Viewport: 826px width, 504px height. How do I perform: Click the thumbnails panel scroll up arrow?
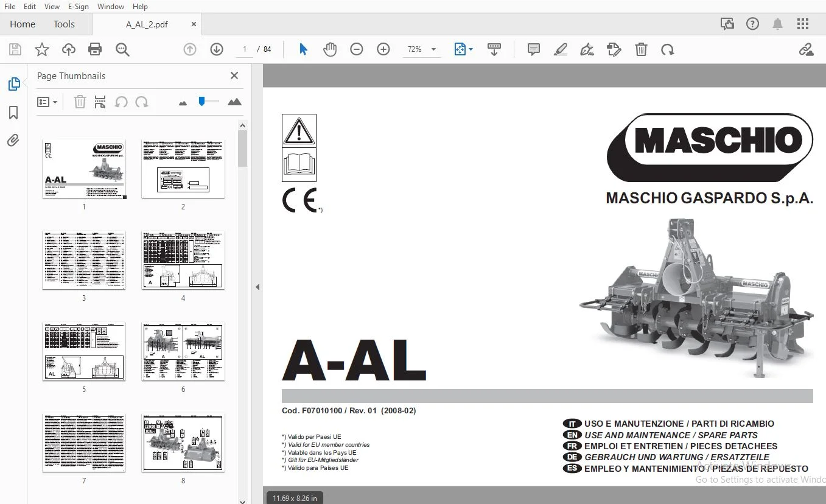242,125
